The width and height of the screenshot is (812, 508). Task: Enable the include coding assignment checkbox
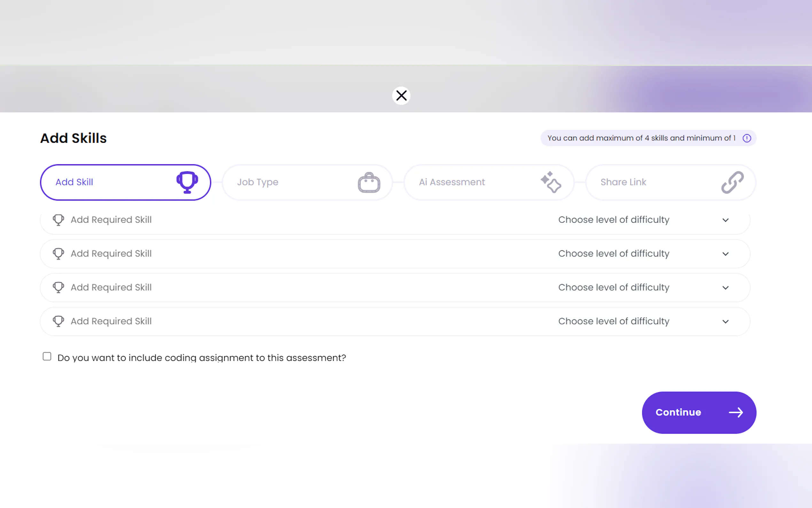pos(47,356)
